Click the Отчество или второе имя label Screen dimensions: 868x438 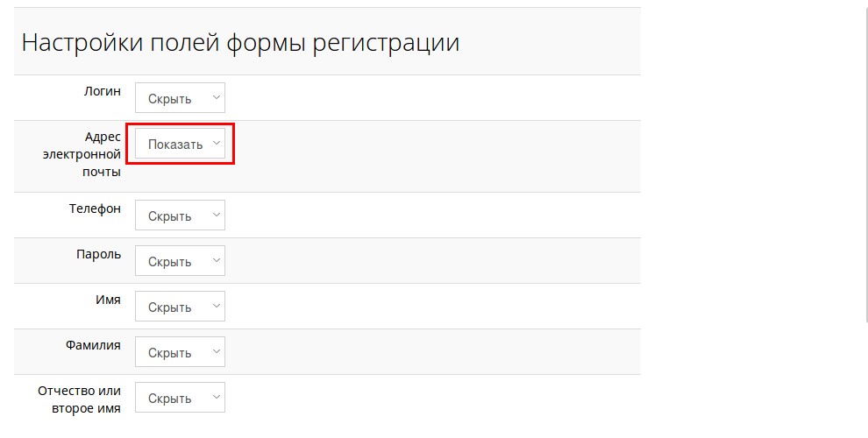pyautogui.click(x=80, y=399)
